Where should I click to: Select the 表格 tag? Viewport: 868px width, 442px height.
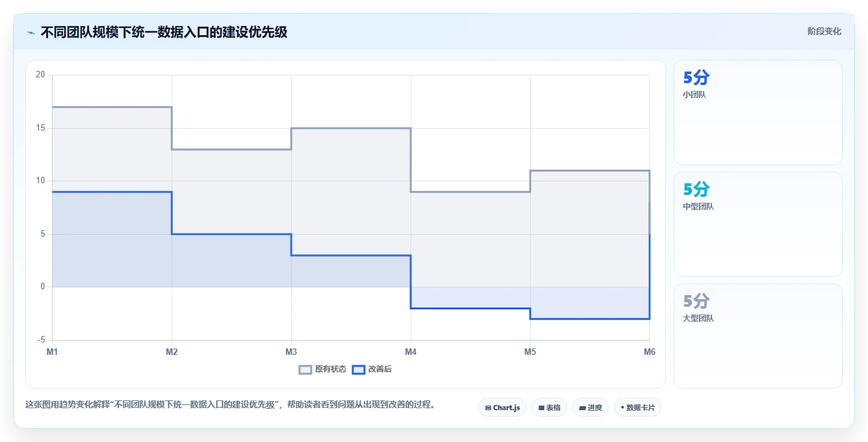tap(550, 408)
